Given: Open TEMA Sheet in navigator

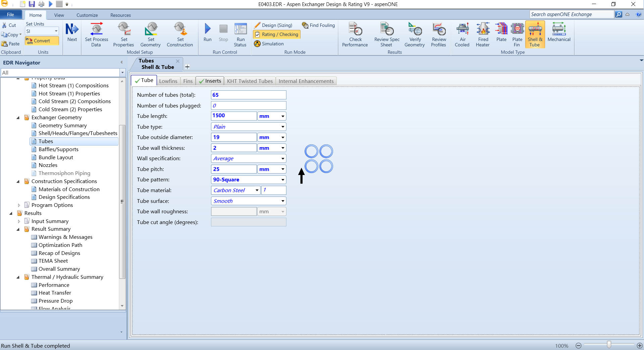Looking at the screenshot, I should pyautogui.click(x=53, y=261).
